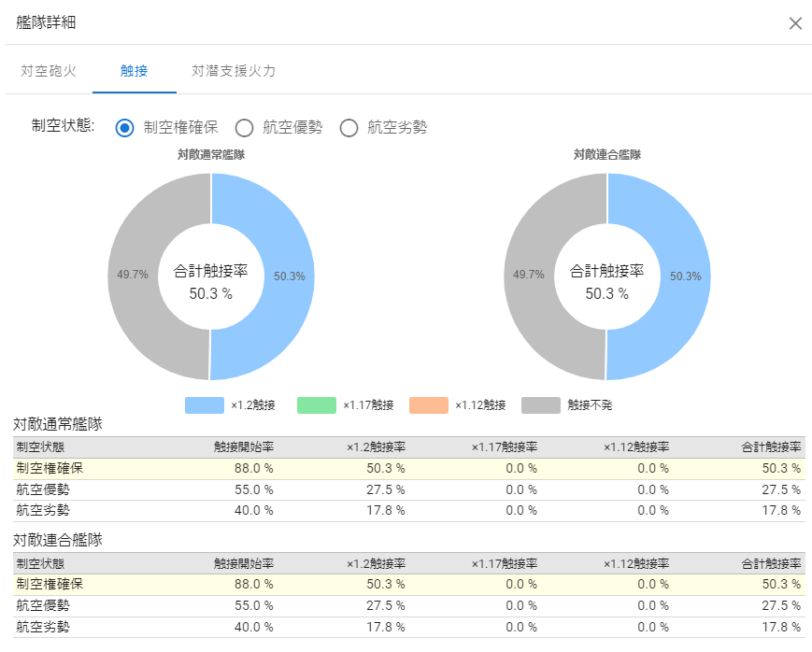The width and height of the screenshot is (812, 652).
Task: Select the 触接 tab
Action: click(x=134, y=71)
